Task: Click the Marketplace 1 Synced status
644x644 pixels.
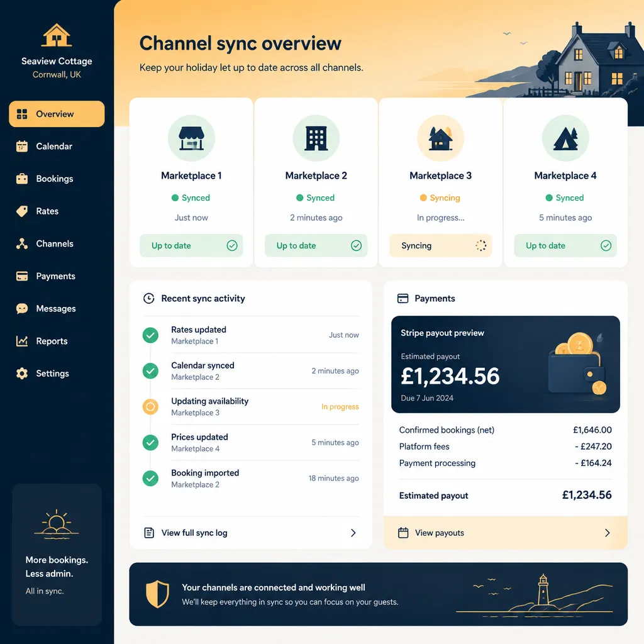Action: [191, 197]
